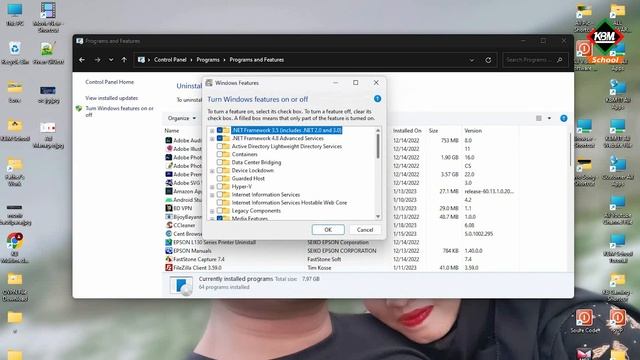Select .NET Framework 3.5 feature label
The width and height of the screenshot is (640, 360).
click(x=286, y=130)
